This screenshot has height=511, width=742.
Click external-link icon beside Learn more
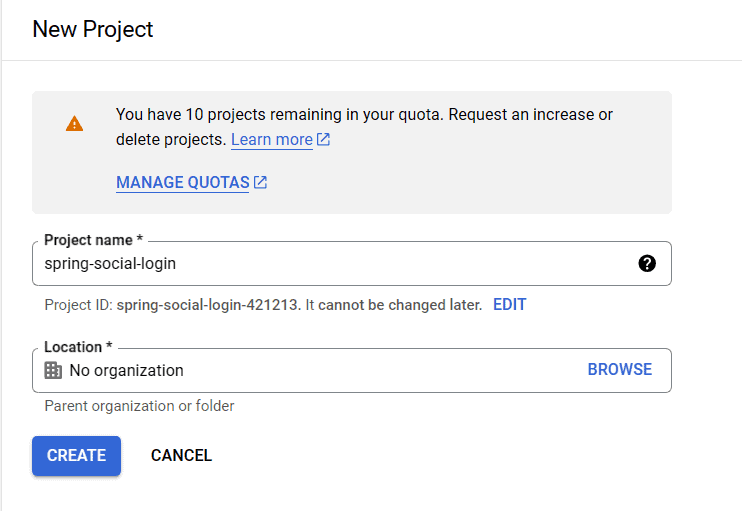point(323,140)
